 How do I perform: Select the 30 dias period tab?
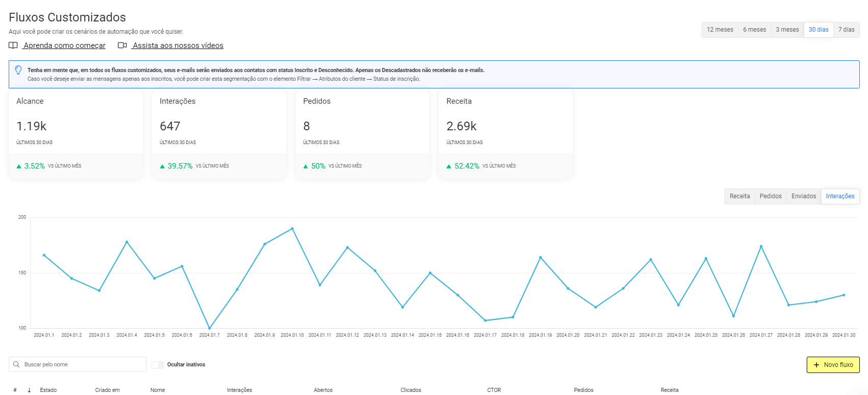[x=818, y=30]
